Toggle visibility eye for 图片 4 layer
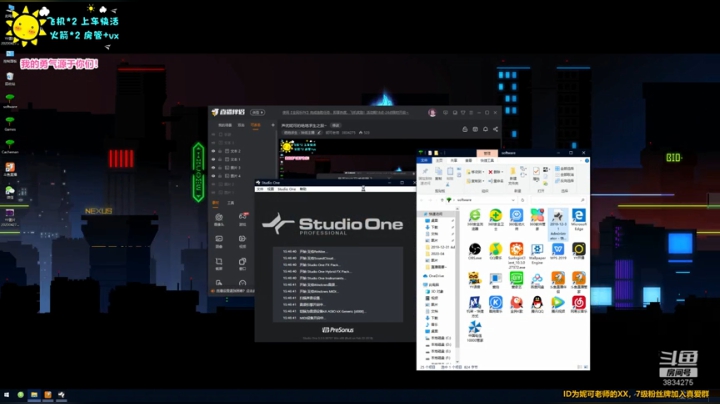 [x=214, y=176]
